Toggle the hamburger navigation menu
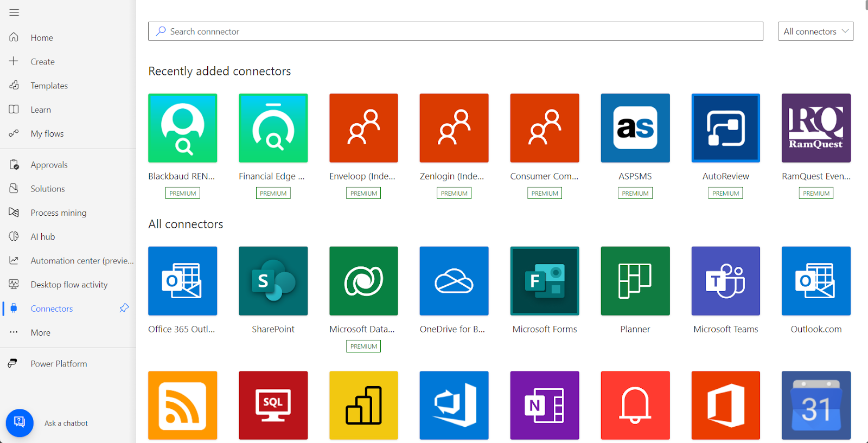Screen dimensions: 868x443 pyautogui.click(x=14, y=12)
